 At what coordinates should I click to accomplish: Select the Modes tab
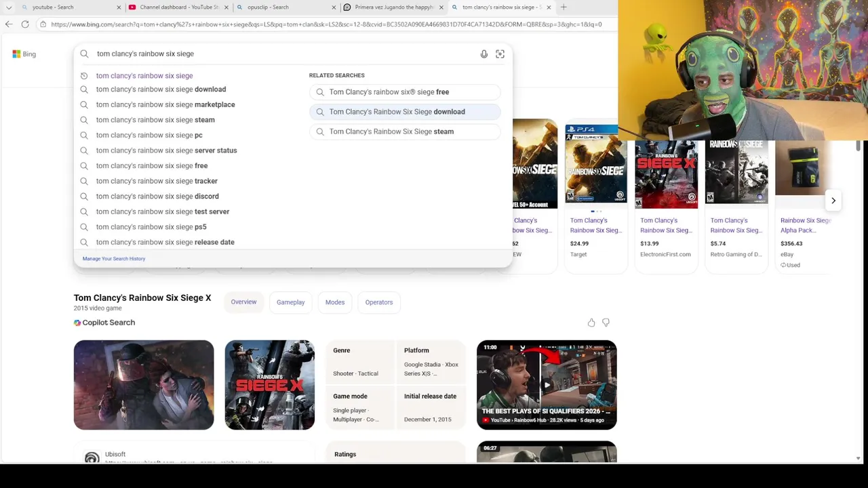(335, 302)
